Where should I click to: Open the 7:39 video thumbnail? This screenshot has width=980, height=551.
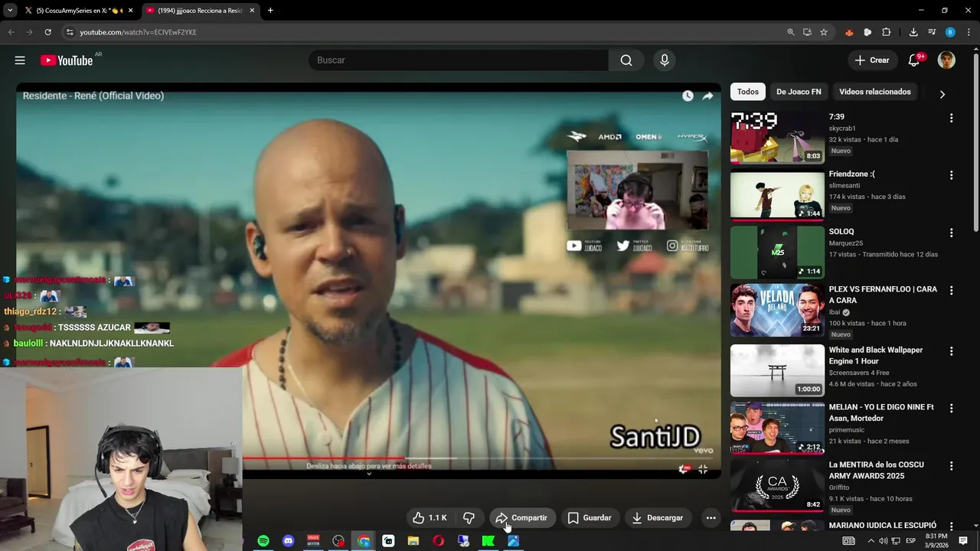(777, 137)
